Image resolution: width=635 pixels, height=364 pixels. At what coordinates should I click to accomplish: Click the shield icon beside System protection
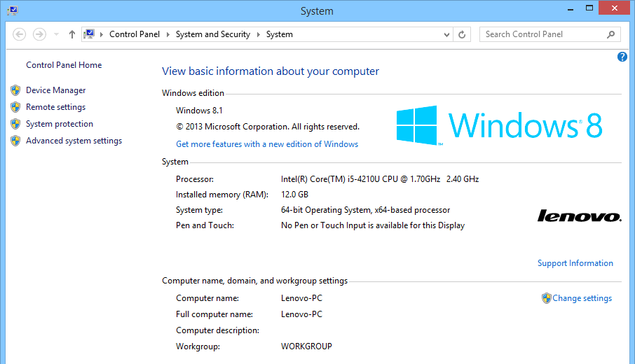(x=15, y=124)
